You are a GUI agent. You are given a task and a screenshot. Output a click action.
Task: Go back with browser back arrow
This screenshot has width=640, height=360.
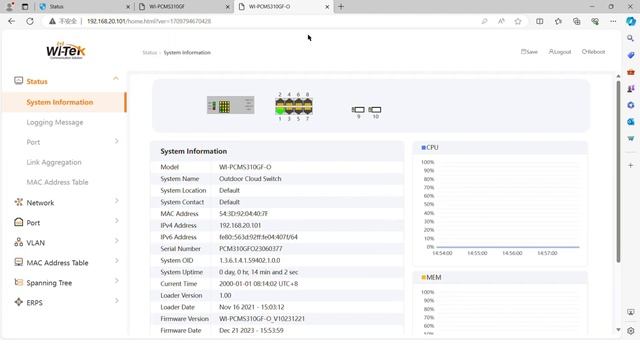pyautogui.click(x=11, y=21)
